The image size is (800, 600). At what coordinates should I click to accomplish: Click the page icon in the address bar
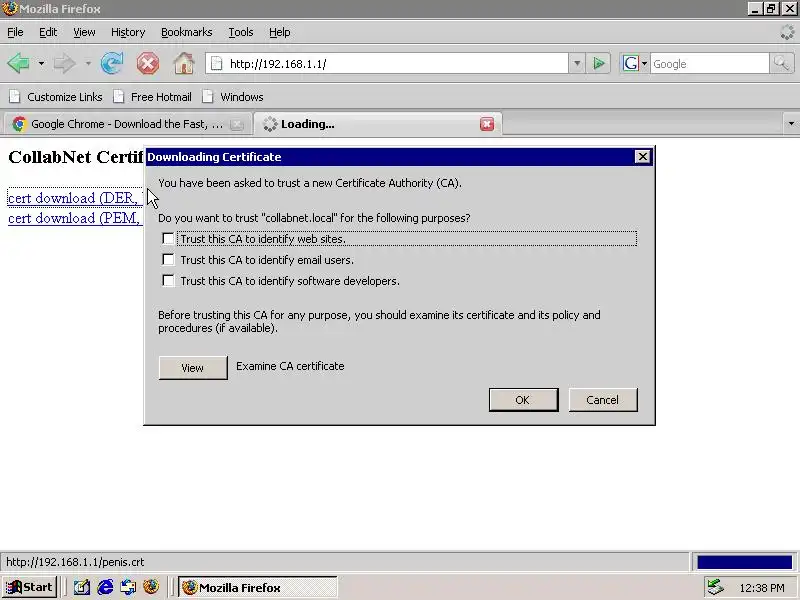click(x=217, y=64)
